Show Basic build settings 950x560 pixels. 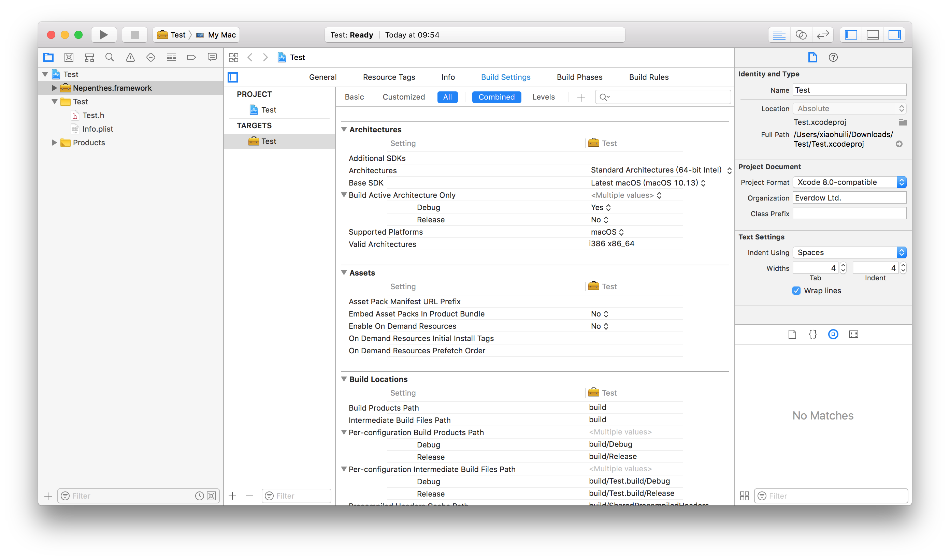pyautogui.click(x=354, y=97)
